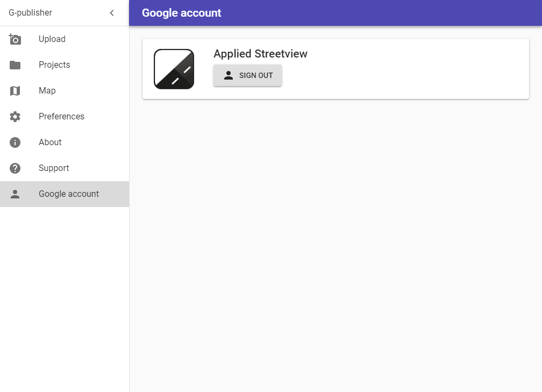
Task: Sign out with the SIGN OUT button
Action: click(x=247, y=75)
